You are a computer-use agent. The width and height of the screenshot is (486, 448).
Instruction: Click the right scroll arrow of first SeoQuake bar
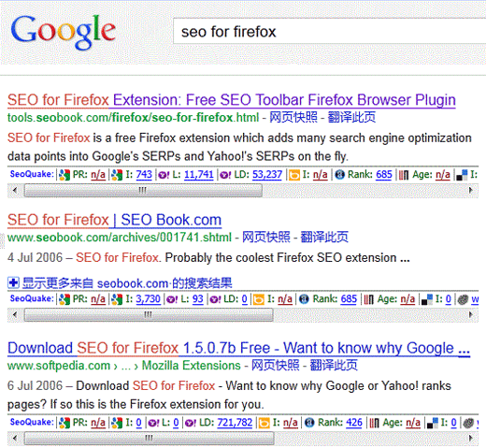click(x=471, y=190)
